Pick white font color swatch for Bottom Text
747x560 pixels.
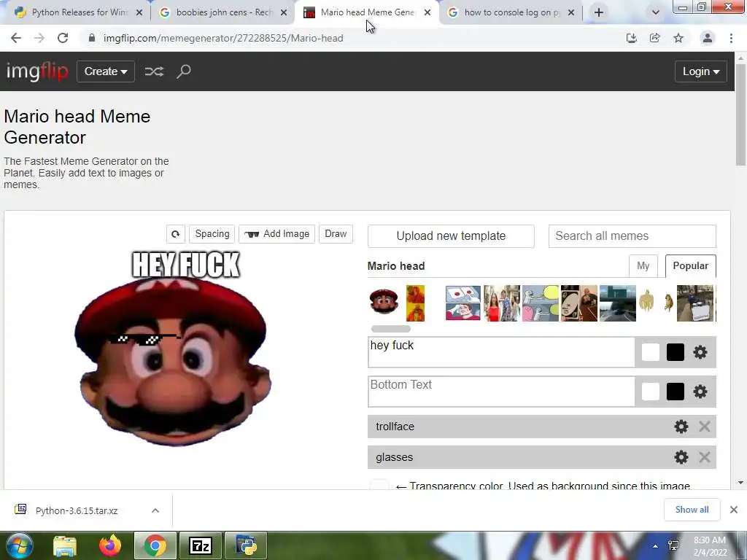(650, 392)
